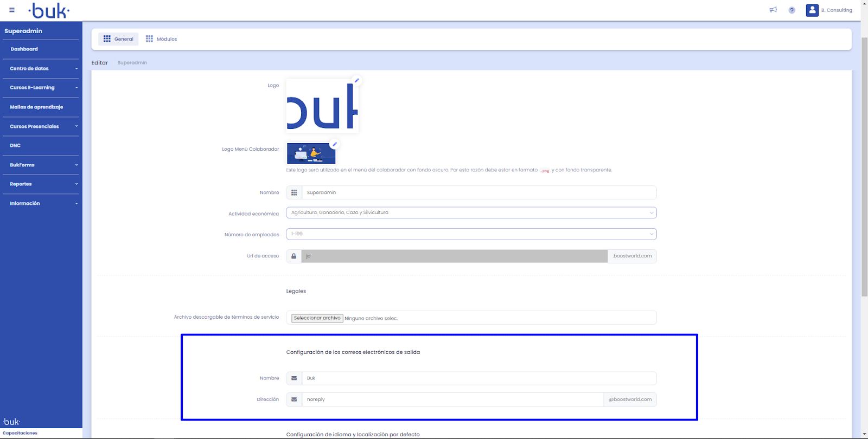Expand Cursos E-Learning sidebar menu
868x439 pixels.
click(x=41, y=88)
